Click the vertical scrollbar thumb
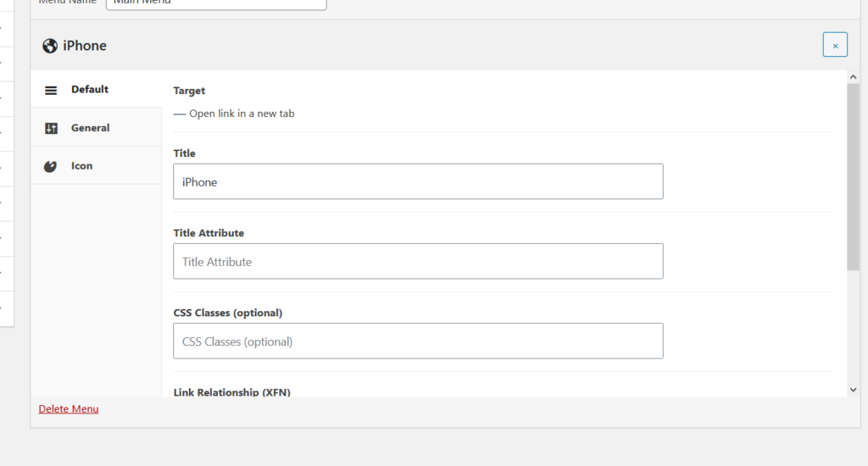 click(x=853, y=177)
